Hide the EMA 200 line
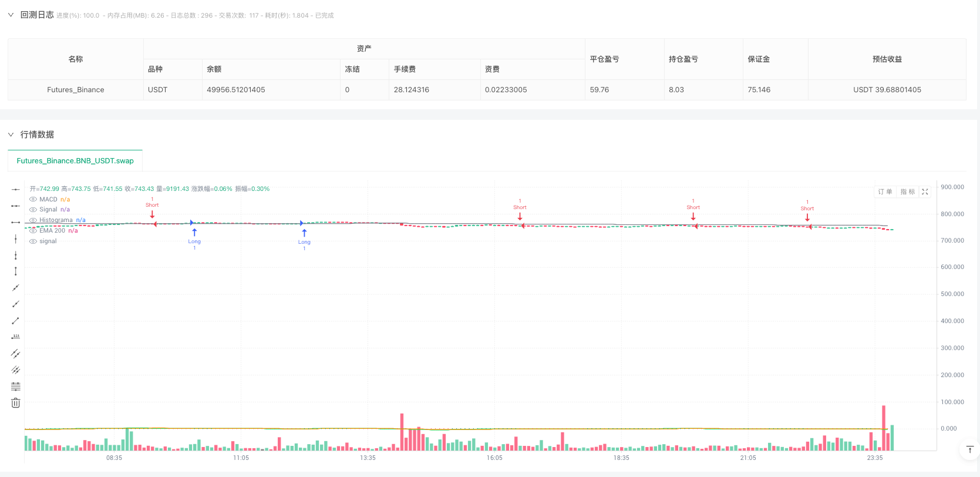The image size is (980, 477). tap(33, 231)
